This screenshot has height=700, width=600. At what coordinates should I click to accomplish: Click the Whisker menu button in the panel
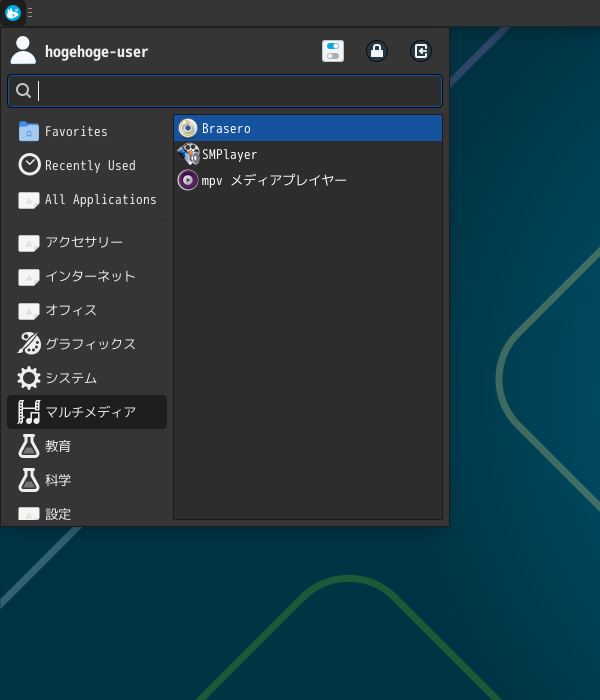(13, 13)
